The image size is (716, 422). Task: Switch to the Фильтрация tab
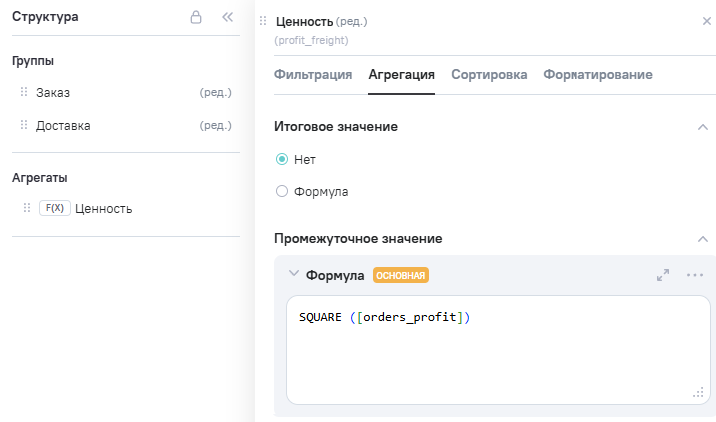312,75
